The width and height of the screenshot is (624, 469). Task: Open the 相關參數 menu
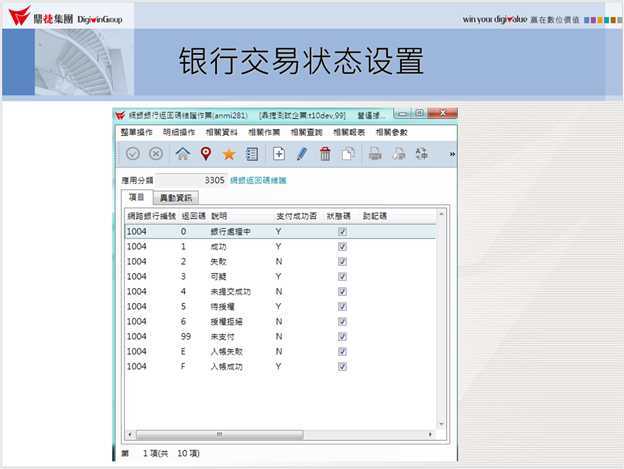pyautogui.click(x=392, y=132)
